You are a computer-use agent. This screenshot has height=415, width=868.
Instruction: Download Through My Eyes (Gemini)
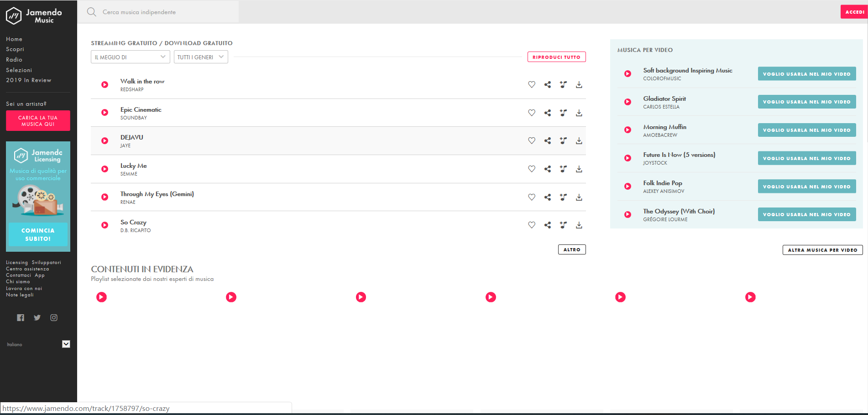point(579,197)
